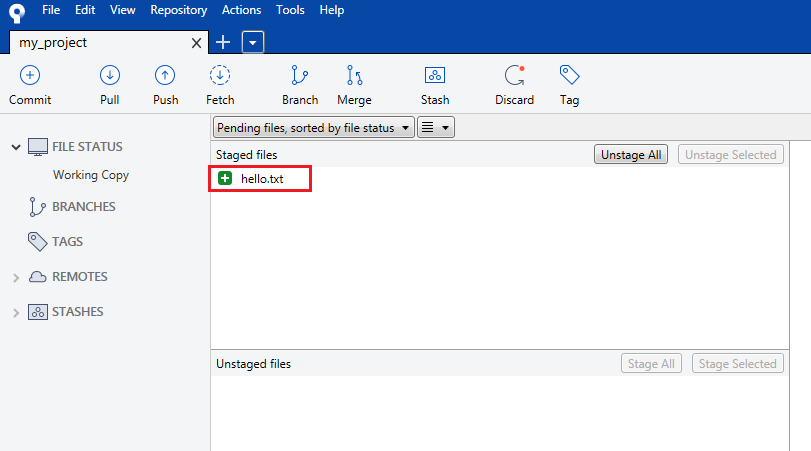The height and width of the screenshot is (451, 811).
Task: Open the Repository menu
Action: coord(178,10)
